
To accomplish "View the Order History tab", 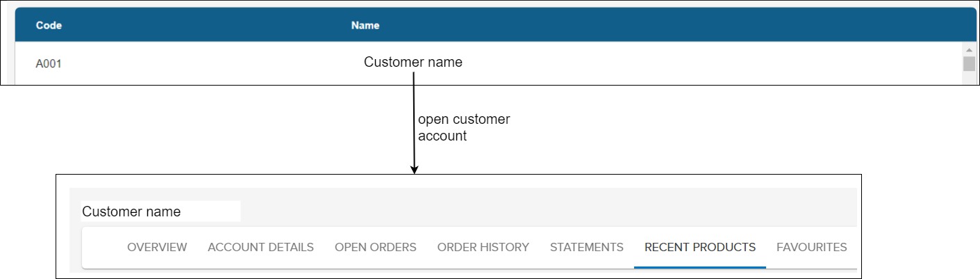I will click(x=483, y=247).
